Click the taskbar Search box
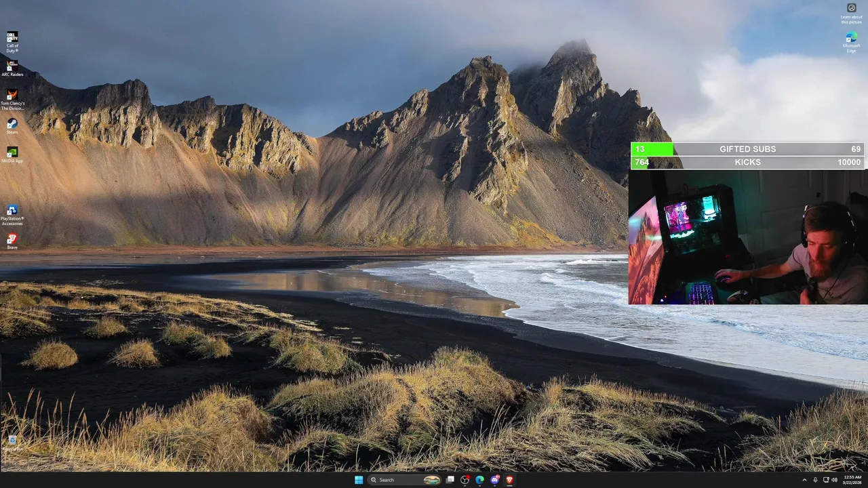 tap(406, 480)
